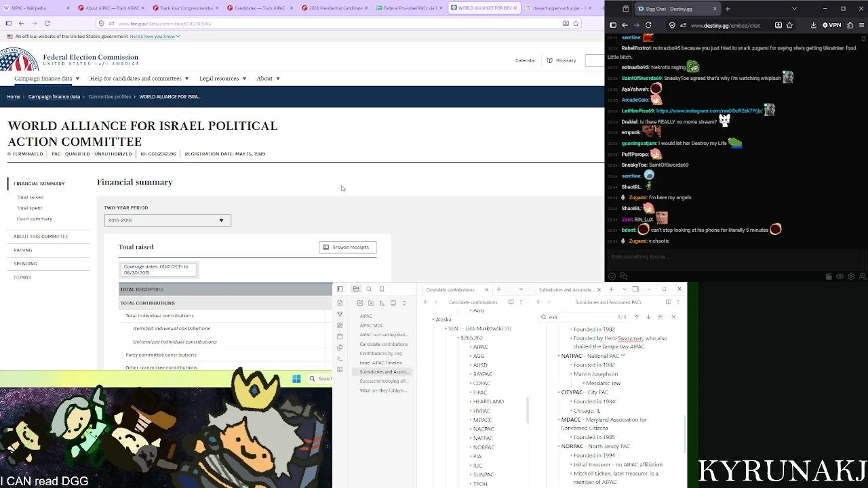Image resolution: width=868 pixels, height=488 pixels.
Task: Switch to the Federal Pro-Israel PACs tab
Action: [x=411, y=8]
